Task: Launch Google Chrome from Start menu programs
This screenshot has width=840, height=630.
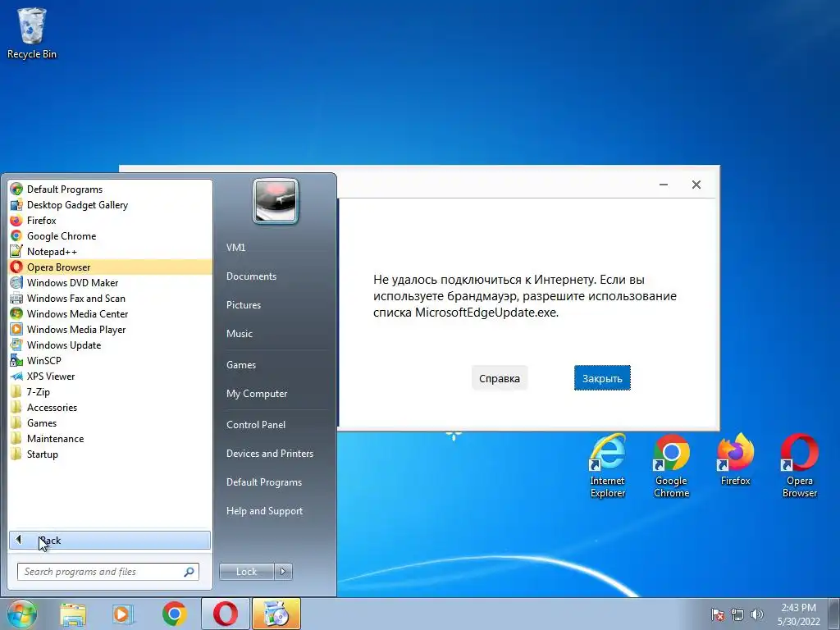Action: pos(110,235)
